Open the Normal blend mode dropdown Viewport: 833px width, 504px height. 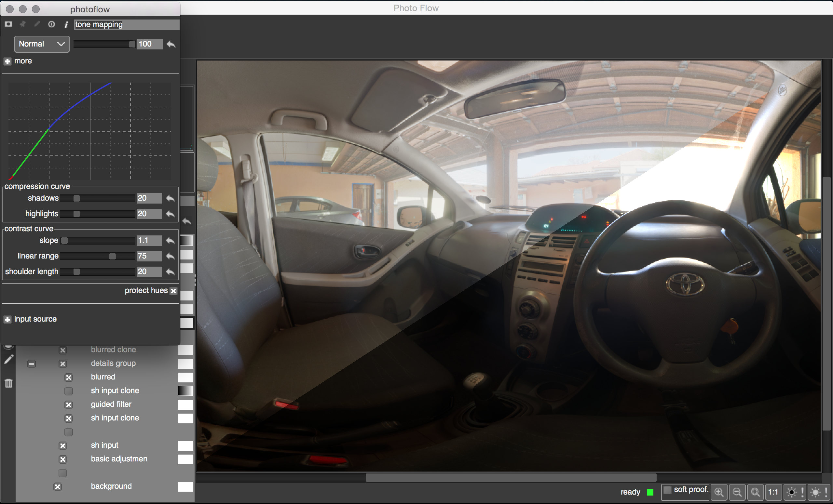pyautogui.click(x=42, y=44)
